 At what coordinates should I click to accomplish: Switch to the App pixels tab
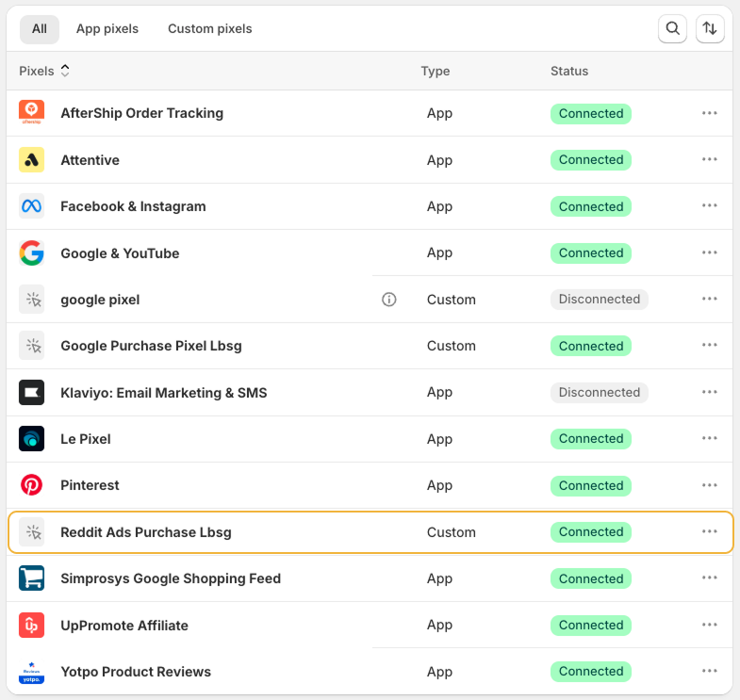tap(107, 29)
